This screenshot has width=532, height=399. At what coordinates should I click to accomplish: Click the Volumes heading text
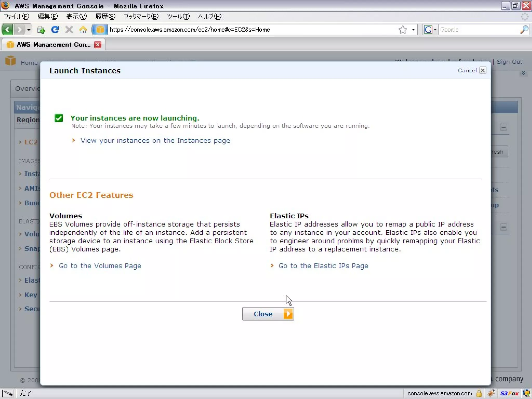pos(65,216)
